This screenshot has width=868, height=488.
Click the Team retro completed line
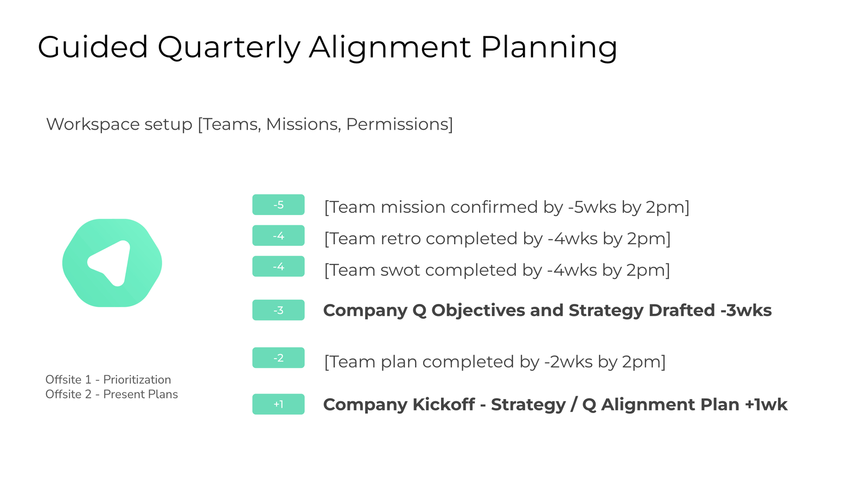(x=497, y=238)
